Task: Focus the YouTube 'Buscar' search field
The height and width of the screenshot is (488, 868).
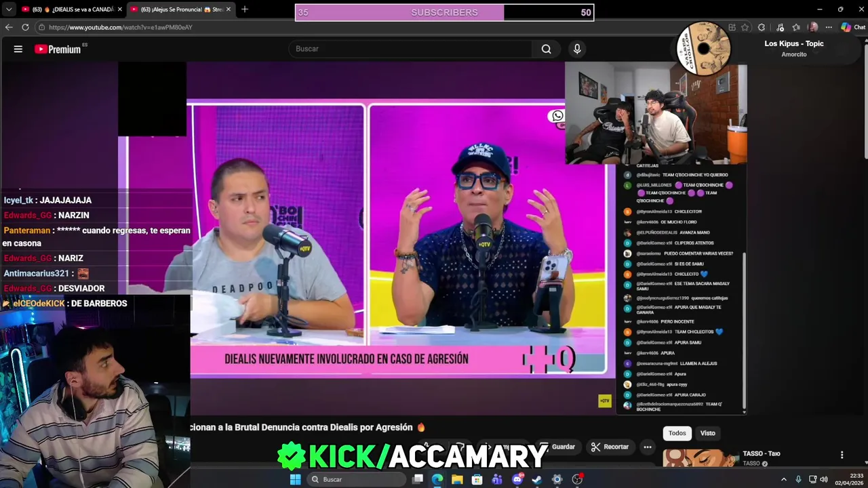Action: (x=411, y=49)
